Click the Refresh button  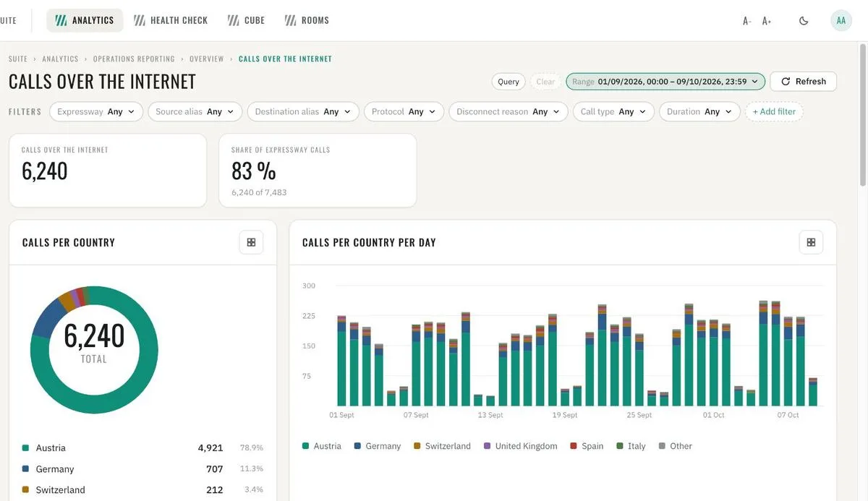[x=803, y=82]
